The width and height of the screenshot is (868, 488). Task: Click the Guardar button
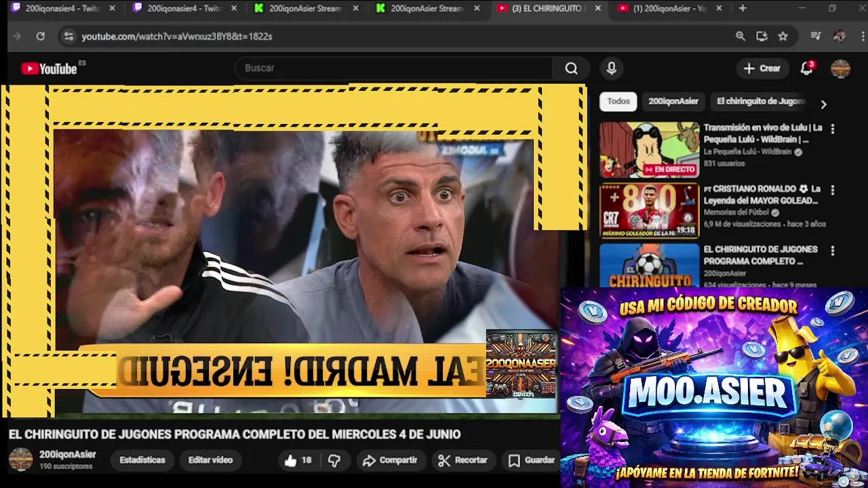pos(532,460)
